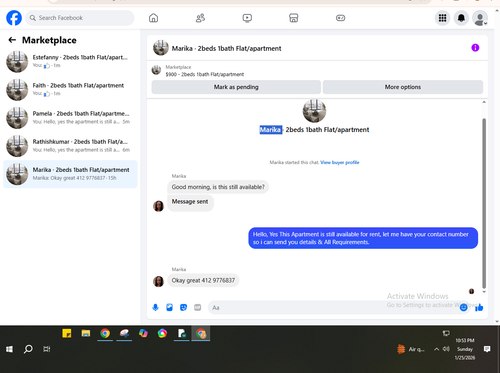Image resolution: width=500 pixels, height=373 pixels.
Task: Open the Gaming icon in top nav
Action: coord(340,18)
